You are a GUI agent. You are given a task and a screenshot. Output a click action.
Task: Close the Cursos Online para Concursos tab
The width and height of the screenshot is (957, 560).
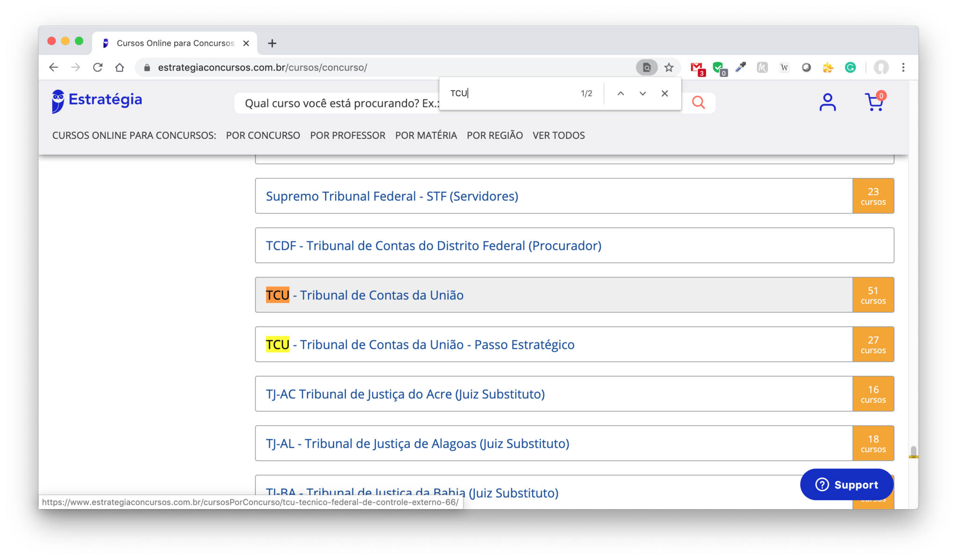(246, 43)
